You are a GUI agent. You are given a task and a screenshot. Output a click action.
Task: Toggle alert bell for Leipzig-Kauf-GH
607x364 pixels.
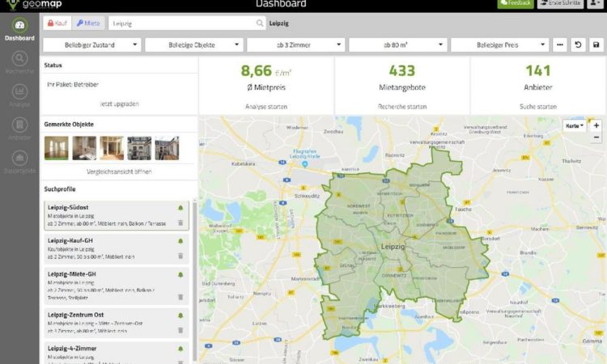180,241
